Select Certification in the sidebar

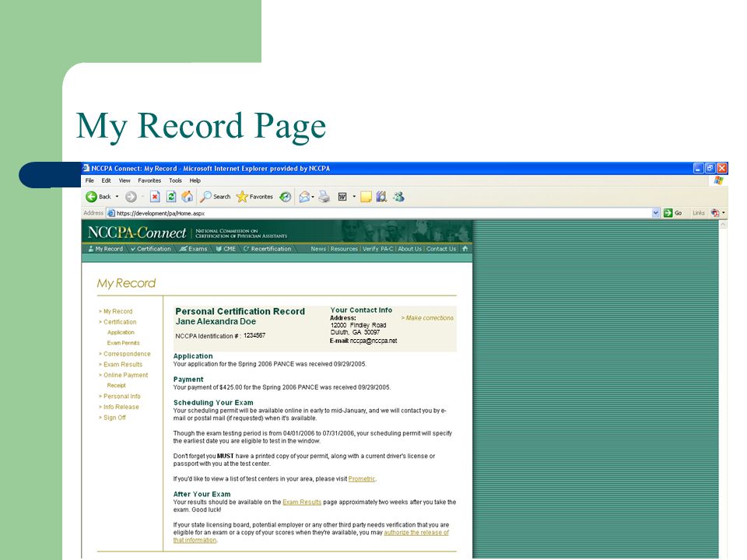[120, 322]
